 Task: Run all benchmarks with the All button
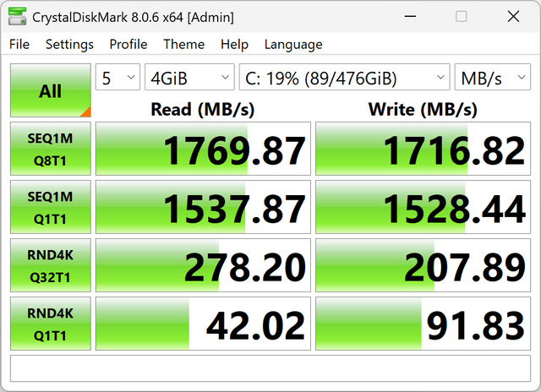(51, 90)
